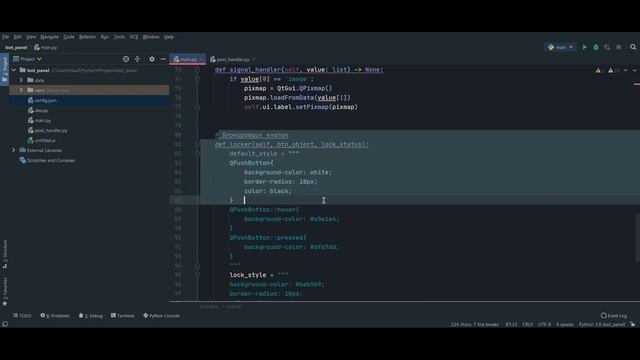Click the tool windows toggle icon in the status bar corner
The height and width of the screenshot is (360, 640).
click(x=5, y=324)
